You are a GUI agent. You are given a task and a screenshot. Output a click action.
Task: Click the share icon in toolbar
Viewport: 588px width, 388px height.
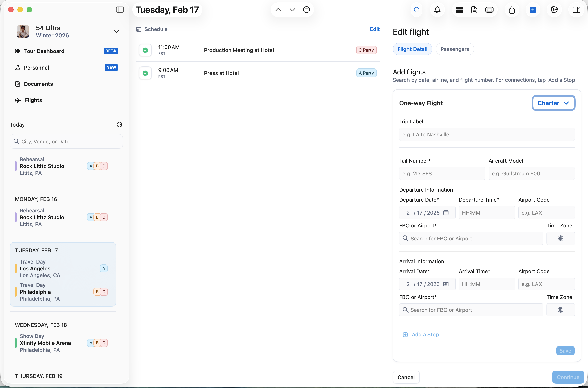click(512, 10)
